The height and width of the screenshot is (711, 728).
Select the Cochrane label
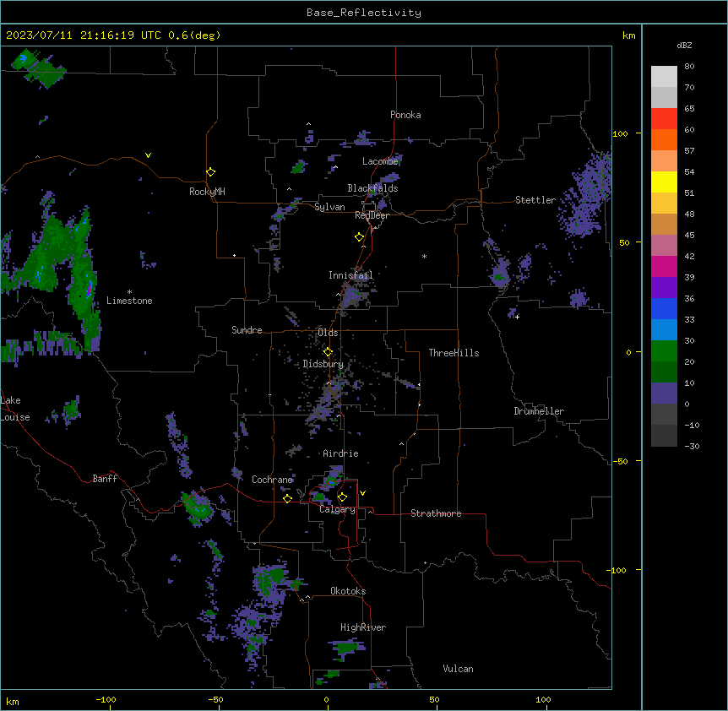point(272,480)
